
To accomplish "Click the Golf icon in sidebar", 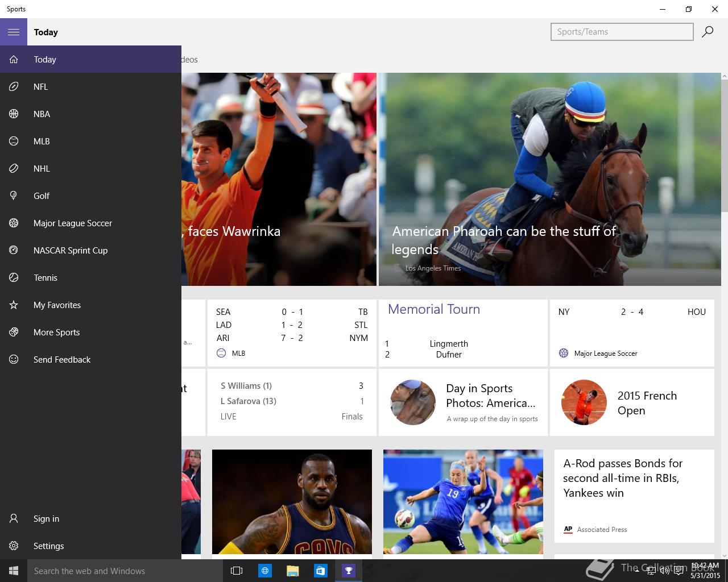I will point(14,196).
